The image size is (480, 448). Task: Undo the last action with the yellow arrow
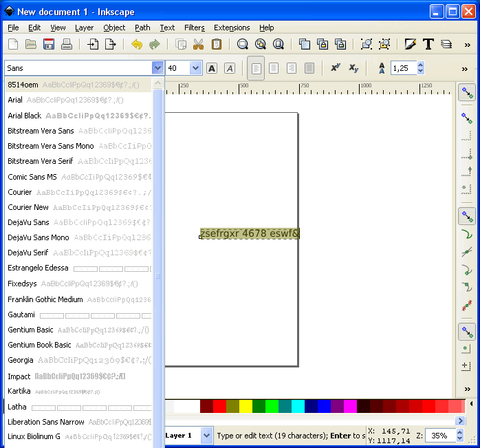coord(137,45)
